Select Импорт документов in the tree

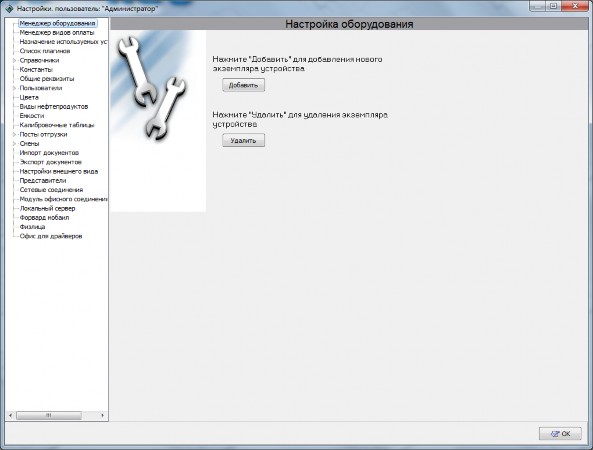pyautogui.click(x=49, y=153)
